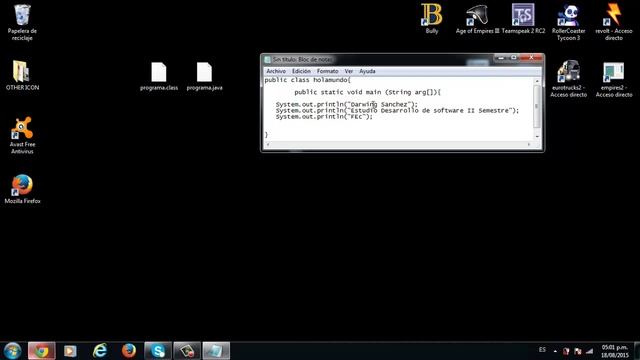The image size is (640, 360).
Task: Click the closing brace on last line
Action: point(266,135)
